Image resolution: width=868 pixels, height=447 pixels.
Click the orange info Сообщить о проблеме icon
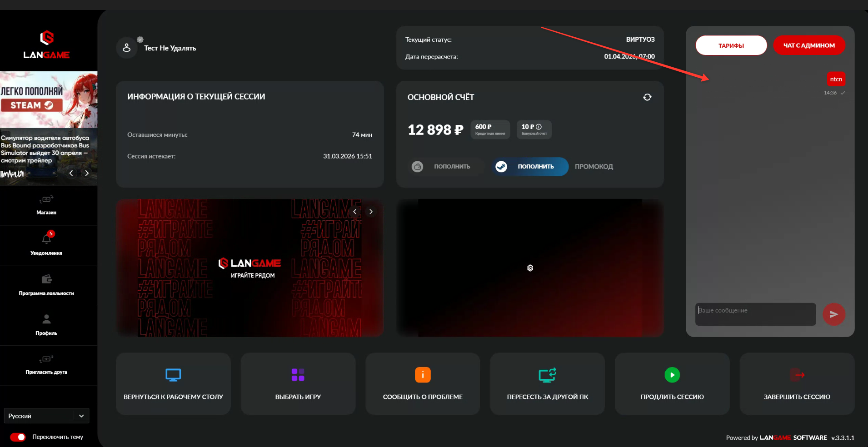(423, 375)
